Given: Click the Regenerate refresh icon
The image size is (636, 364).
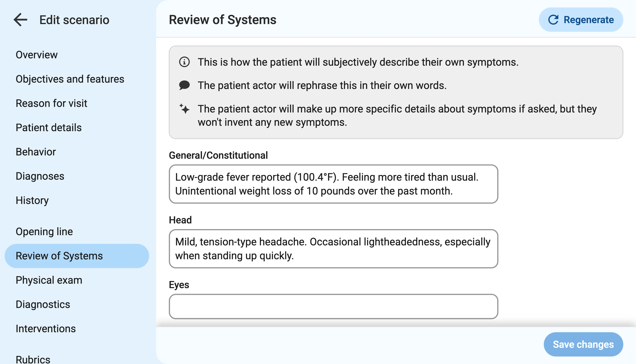Looking at the screenshot, I should coord(553,20).
